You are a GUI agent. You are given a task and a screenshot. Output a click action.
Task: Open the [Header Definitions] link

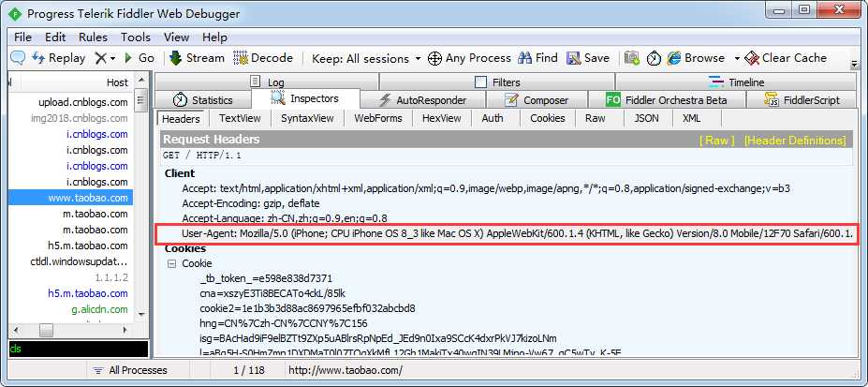pos(795,140)
